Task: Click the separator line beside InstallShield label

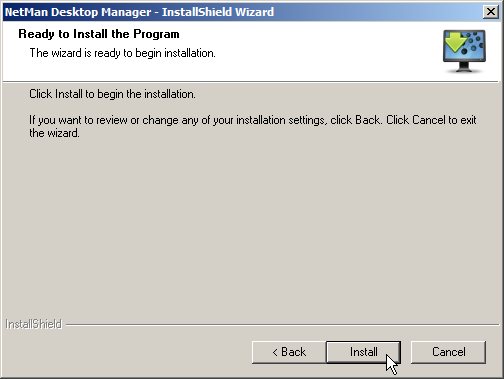Action: coord(283,324)
